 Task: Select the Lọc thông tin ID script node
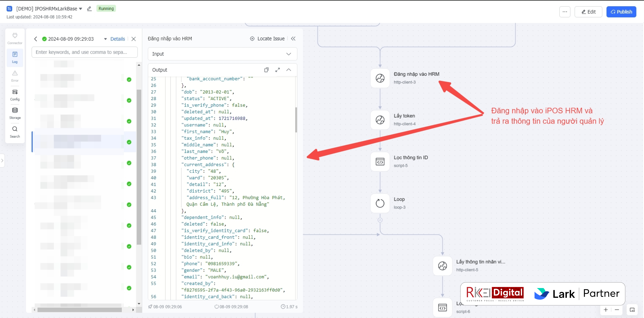[380, 162]
